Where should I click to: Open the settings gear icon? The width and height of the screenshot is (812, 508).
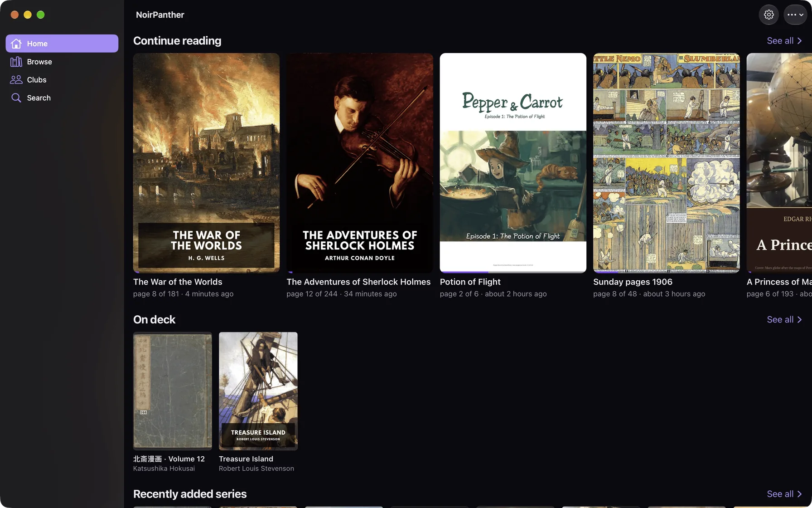(x=768, y=15)
